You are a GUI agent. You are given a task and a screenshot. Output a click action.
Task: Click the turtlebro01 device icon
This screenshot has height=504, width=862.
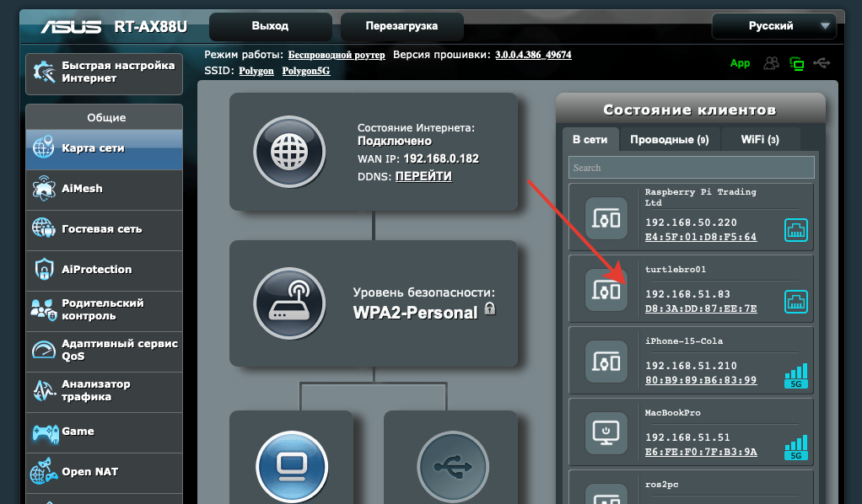606,290
